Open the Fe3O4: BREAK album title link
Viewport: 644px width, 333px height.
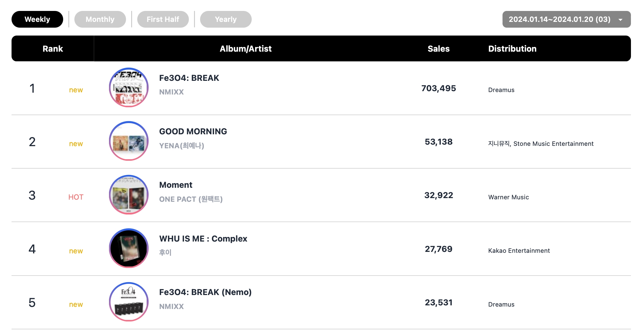tap(189, 78)
